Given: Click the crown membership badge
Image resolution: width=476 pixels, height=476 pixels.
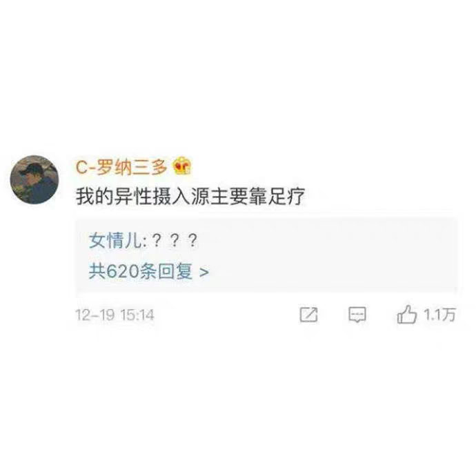Looking at the screenshot, I should (x=182, y=167).
